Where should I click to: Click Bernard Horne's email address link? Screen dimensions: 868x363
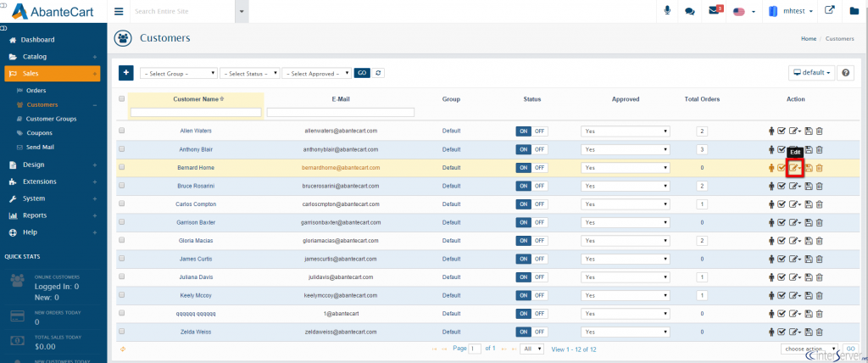(x=340, y=167)
